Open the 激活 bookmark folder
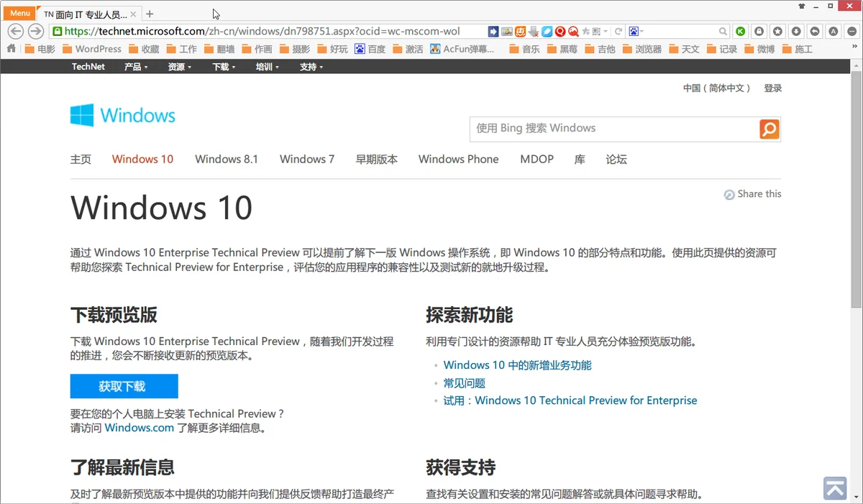The width and height of the screenshot is (863, 504). pos(408,49)
